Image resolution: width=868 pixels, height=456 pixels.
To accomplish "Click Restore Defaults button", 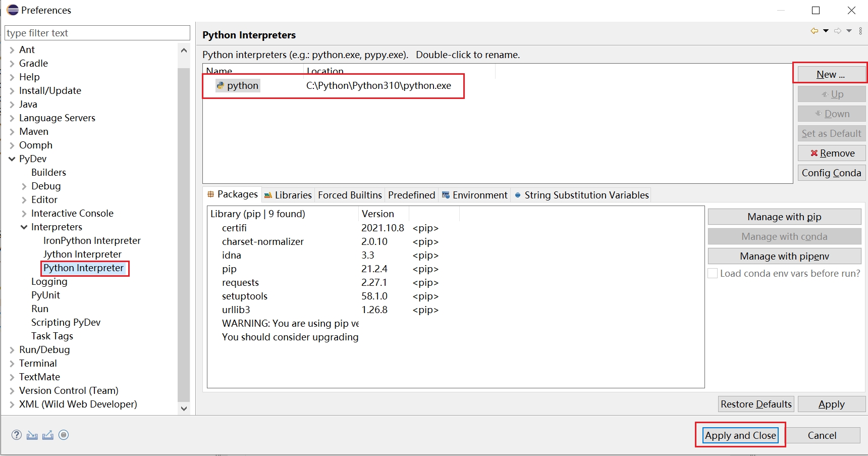I will point(756,404).
